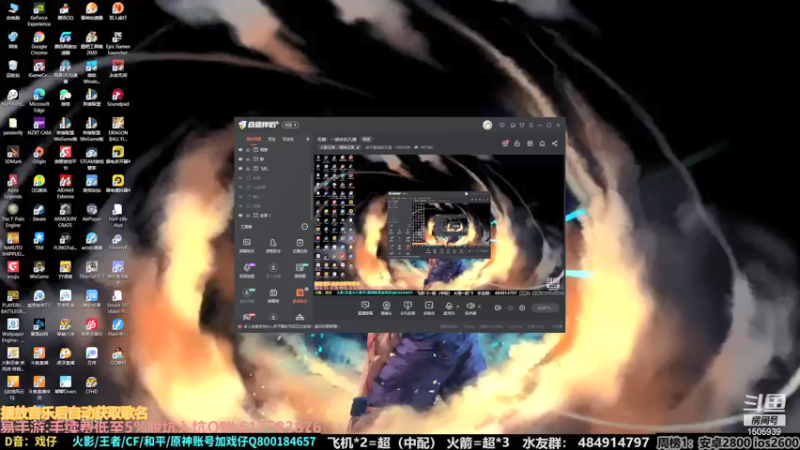Toggle visibility eye of first source layer
This screenshot has height=450, width=800.
(x=240, y=149)
